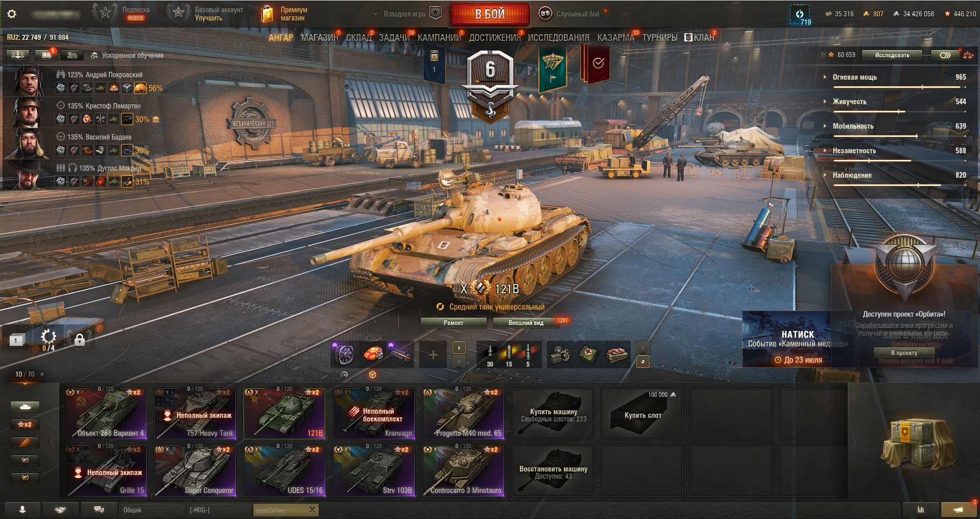Switch to equipment loadout 2

click(x=459, y=362)
